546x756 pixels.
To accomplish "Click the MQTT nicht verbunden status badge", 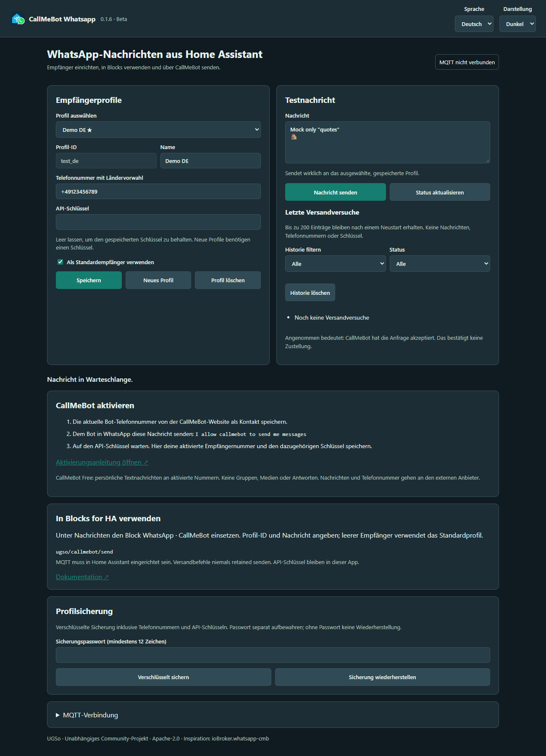I will pyautogui.click(x=467, y=62).
